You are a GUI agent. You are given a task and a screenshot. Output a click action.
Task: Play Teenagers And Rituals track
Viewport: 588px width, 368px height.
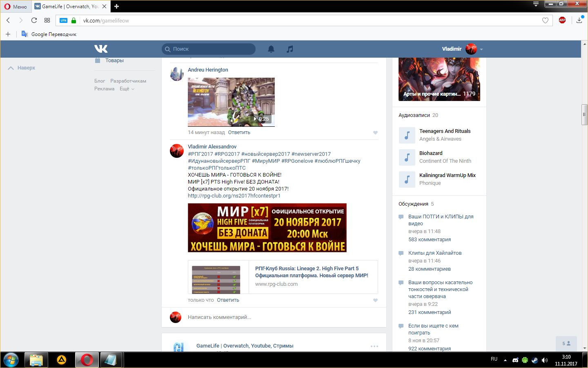point(407,135)
